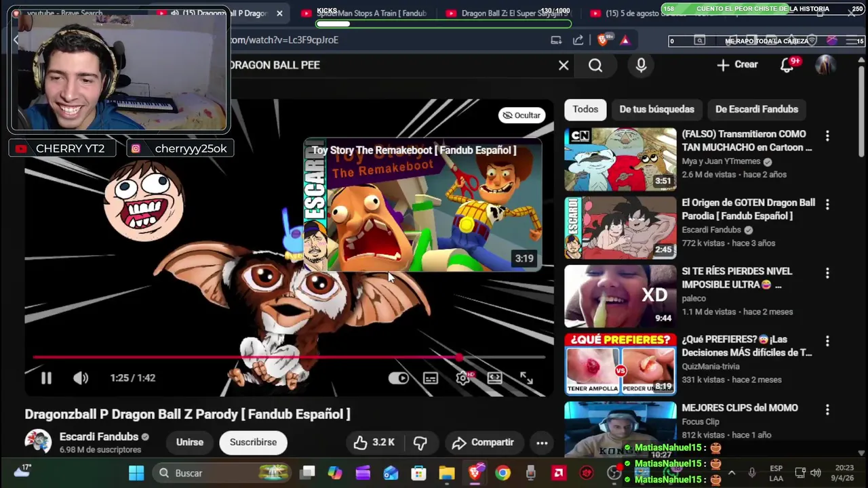Open options for the ¿Qué PREFIERES? video
The image size is (868, 488).
827,342
